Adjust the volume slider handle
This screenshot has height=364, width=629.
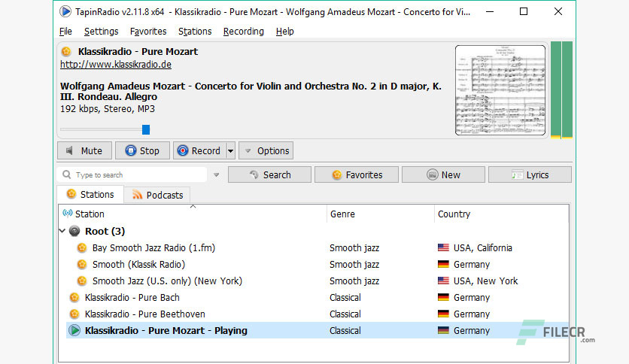(x=146, y=129)
